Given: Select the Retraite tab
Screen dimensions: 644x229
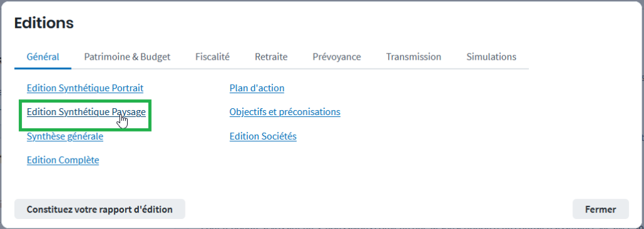Looking at the screenshot, I should [271, 57].
